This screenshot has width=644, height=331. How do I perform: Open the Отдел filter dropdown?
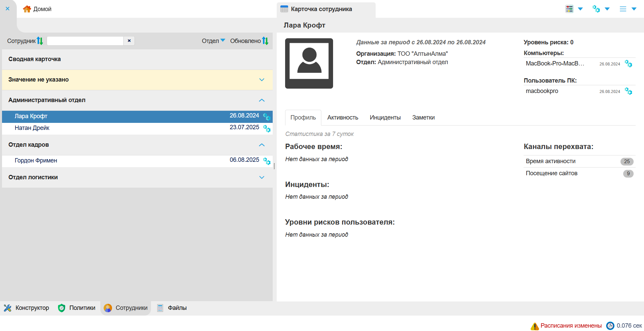click(x=213, y=41)
